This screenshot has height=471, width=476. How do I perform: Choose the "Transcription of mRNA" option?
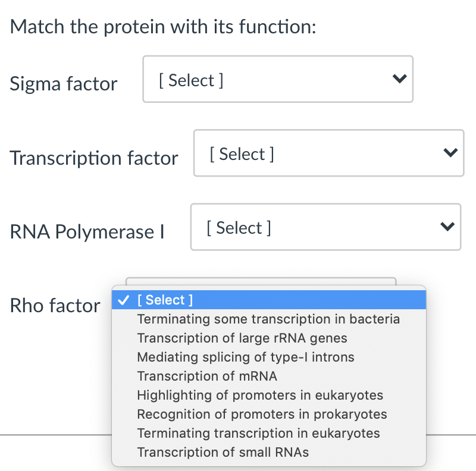tap(207, 376)
